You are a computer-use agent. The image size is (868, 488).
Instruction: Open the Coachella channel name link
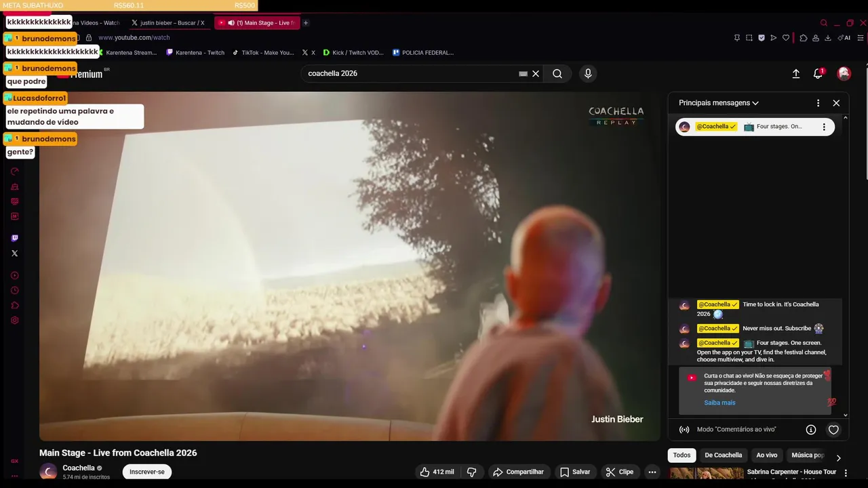[x=79, y=468]
